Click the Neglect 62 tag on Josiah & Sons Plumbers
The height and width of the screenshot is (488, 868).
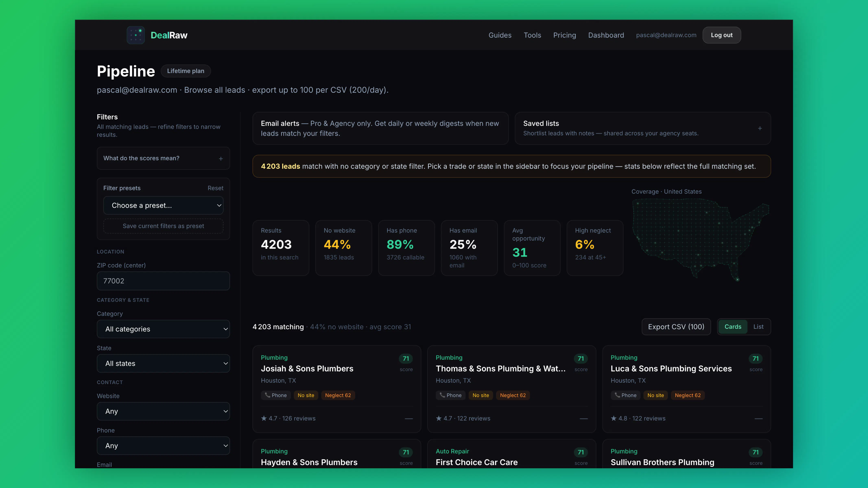(x=338, y=395)
